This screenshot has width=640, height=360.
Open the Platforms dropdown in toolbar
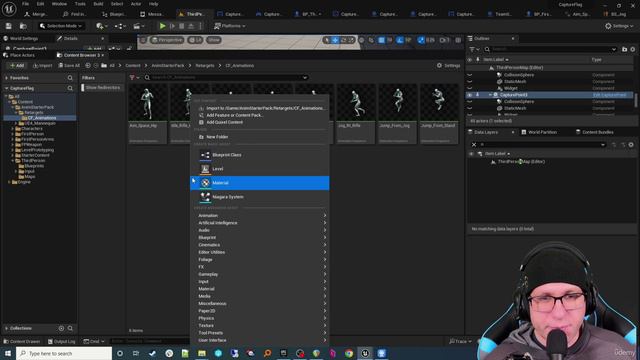(230, 26)
